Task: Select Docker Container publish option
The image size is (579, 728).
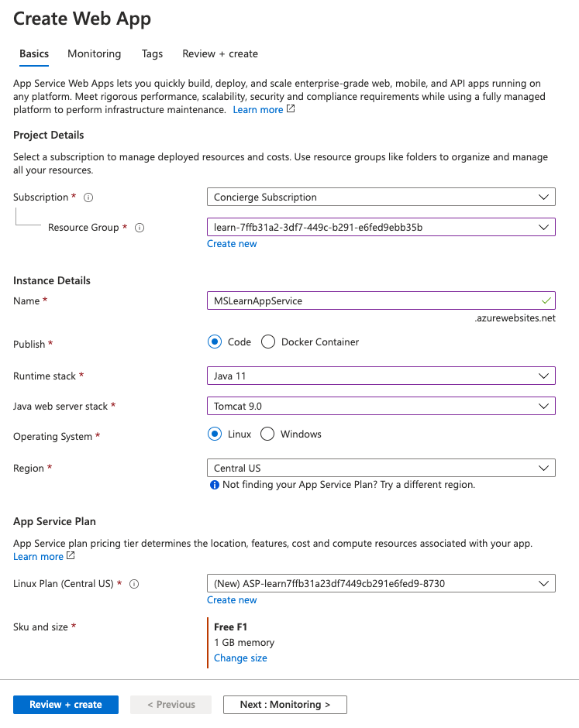Action: pos(268,342)
